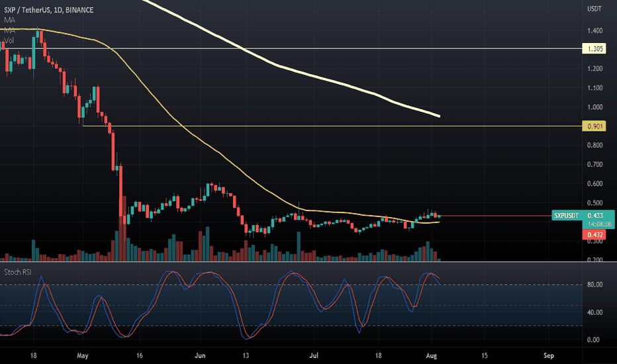Image resolution: width=617 pixels, height=364 pixels.
Task: Click the USDT currency label
Action: click(x=594, y=9)
